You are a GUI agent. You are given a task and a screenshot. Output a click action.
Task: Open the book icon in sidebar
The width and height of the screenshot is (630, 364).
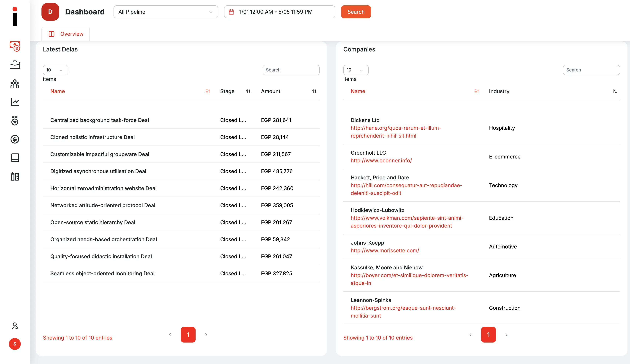(15, 158)
